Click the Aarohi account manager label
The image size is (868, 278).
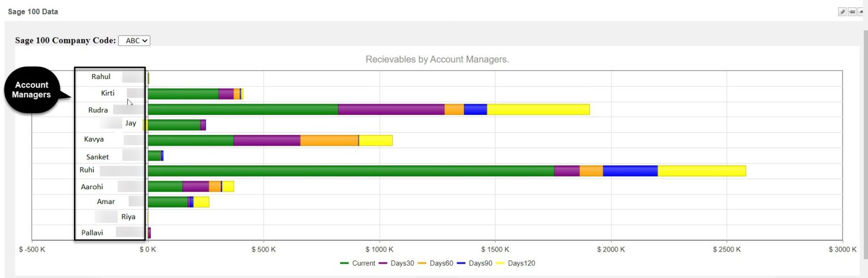coord(92,186)
